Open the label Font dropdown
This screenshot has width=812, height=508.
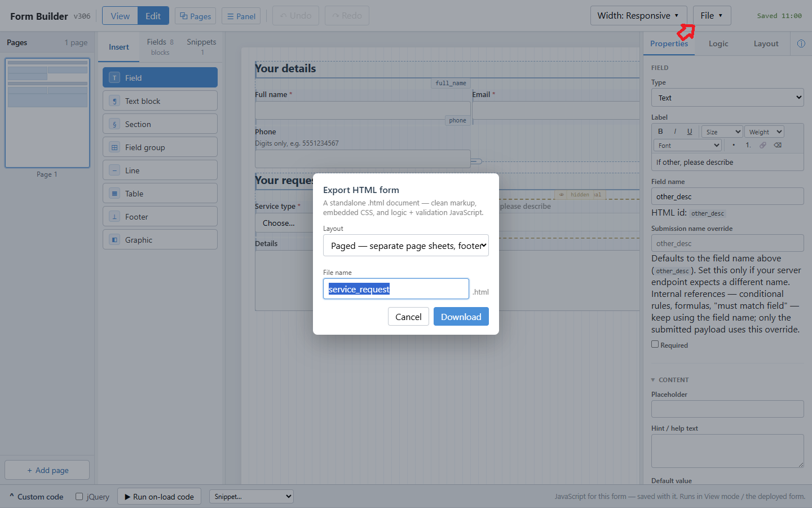point(688,145)
